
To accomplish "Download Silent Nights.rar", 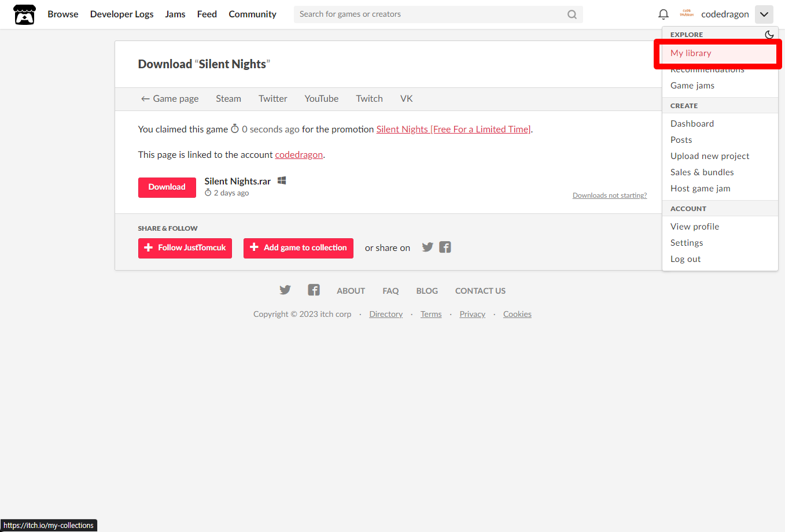I will [167, 187].
